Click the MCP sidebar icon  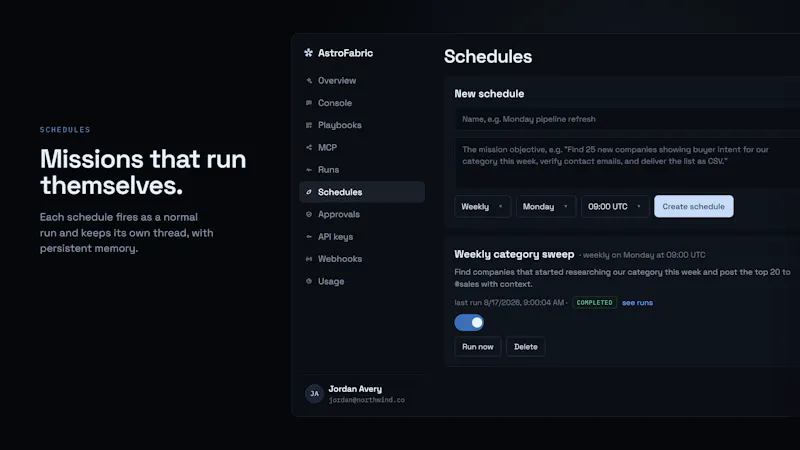[x=309, y=147]
